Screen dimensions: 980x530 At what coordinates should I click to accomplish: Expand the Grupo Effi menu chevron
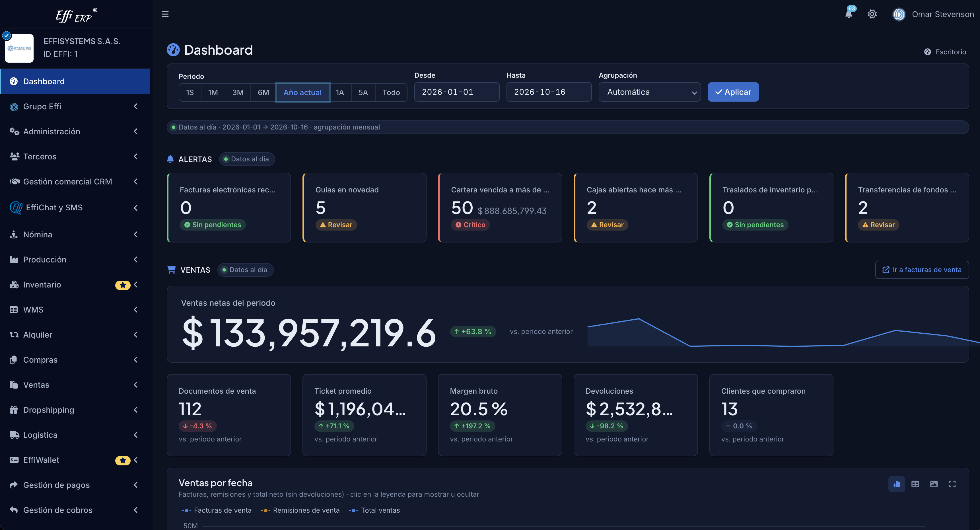pos(135,106)
